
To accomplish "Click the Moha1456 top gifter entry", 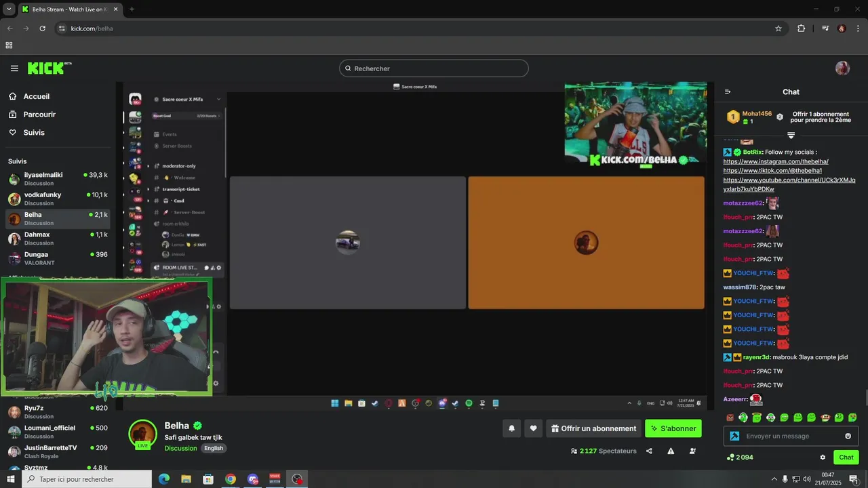I will pos(749,117).
